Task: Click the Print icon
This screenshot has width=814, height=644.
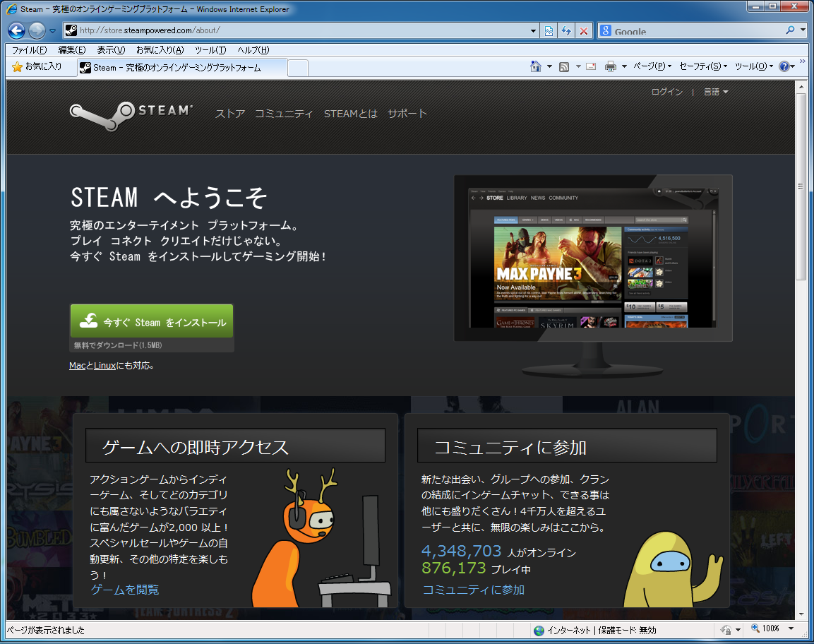Action: click(x=611, y=66)
